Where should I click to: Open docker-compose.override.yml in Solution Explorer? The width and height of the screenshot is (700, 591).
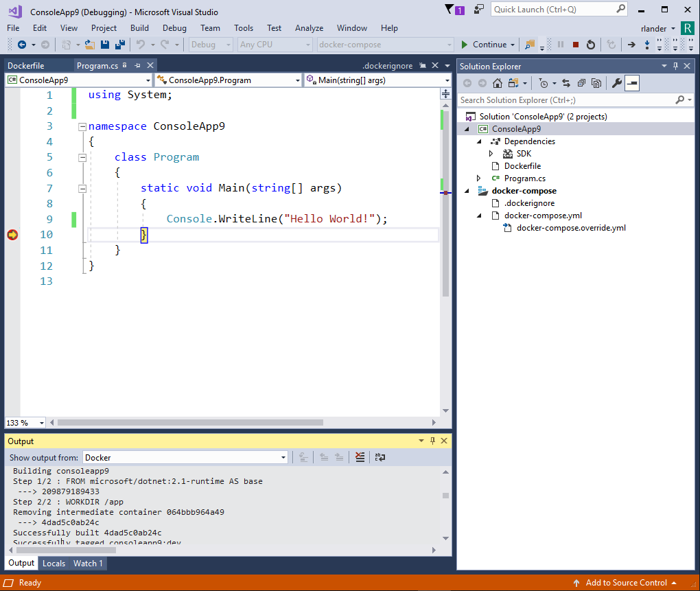click(571, 228)
